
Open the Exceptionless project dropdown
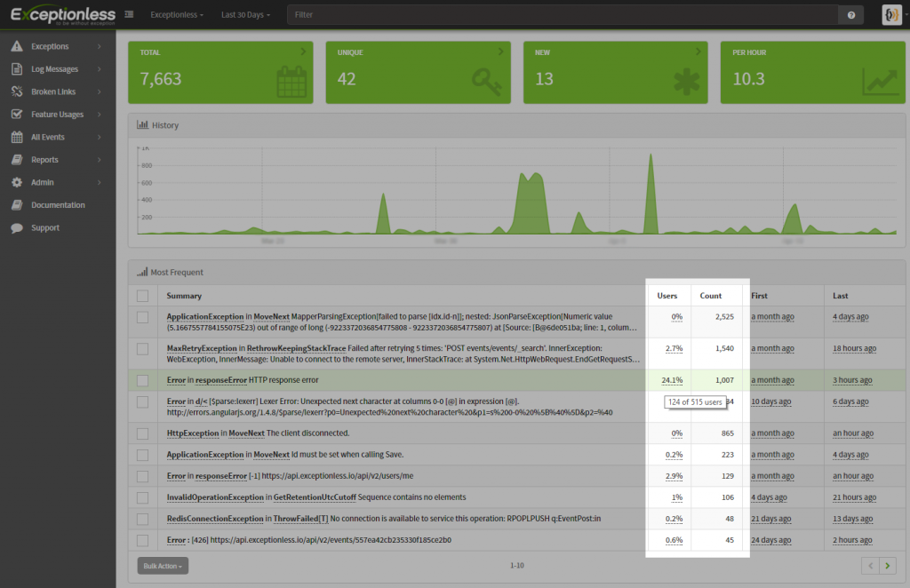pyautogui.click(x=176, y=15)
